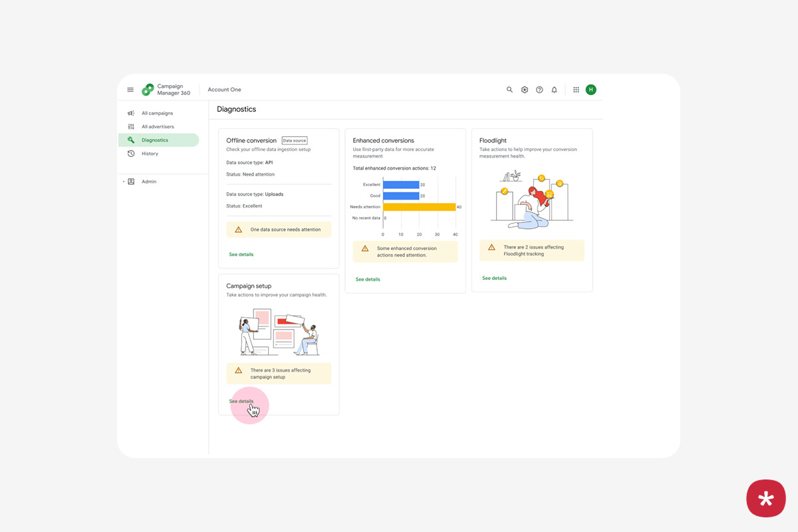The image size is (798, 532).
Task: Open the Diagnostics sidebar item
Action: [x=154, y=140]
